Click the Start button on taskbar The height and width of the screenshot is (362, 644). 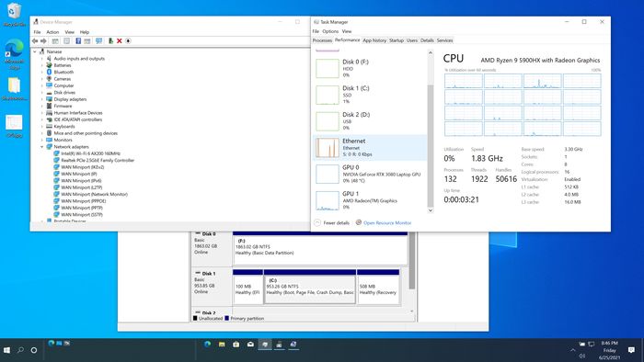[x=6, y=350]
